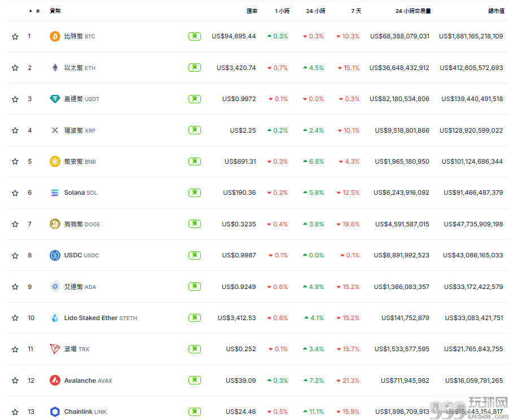The height and width of the screenshot is (420, 509).
Task: Click the XRP cross logo
Action: click(x=55, y=130)
